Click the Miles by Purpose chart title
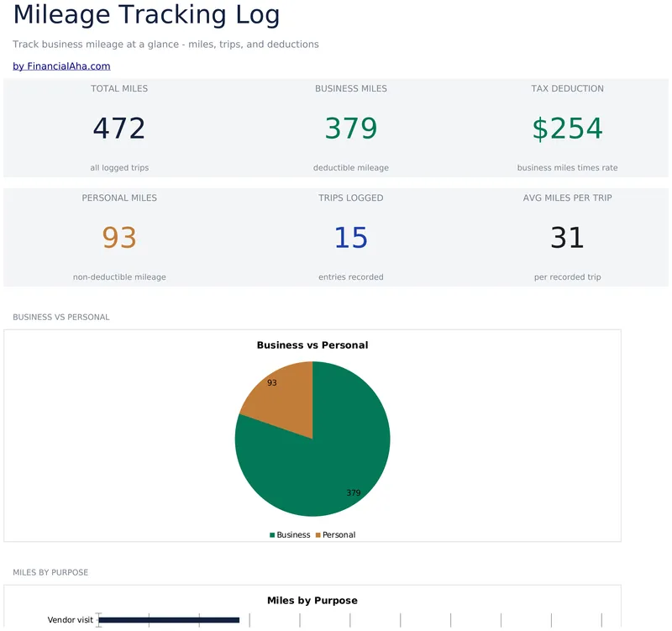The height and width of the screenshot is (631, 672). 312,600
